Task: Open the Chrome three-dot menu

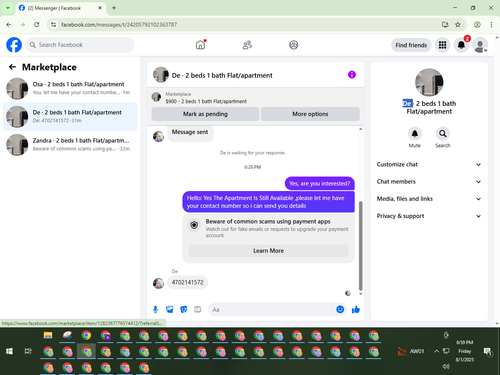Action: 491,25
